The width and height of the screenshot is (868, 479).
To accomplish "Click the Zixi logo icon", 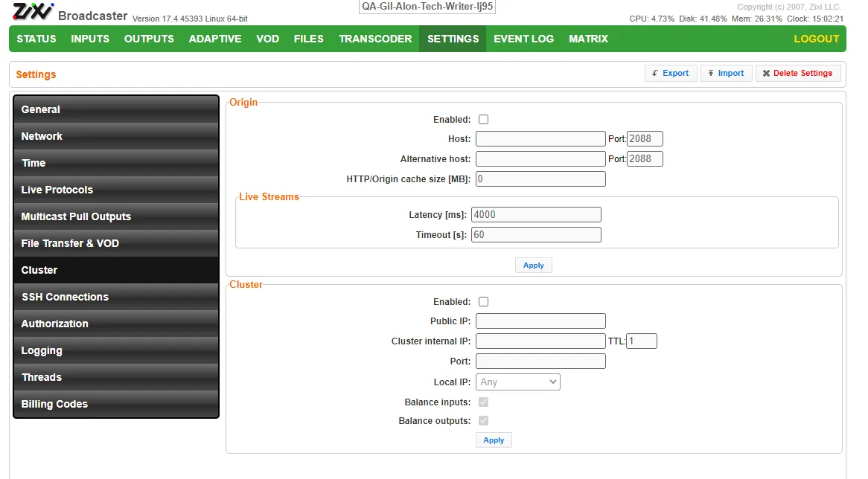I will [33, 12].
